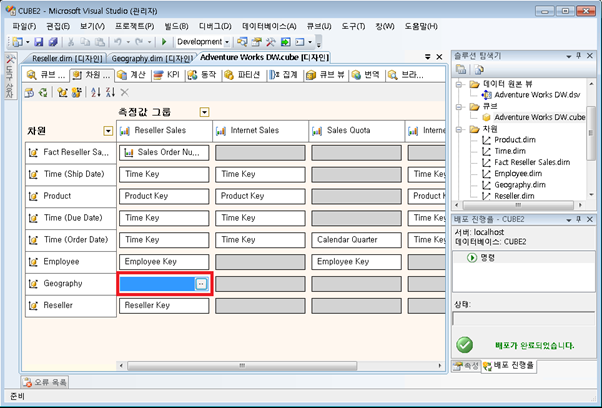Select Time.dim in Solution Explorer

tap(510, 151)
